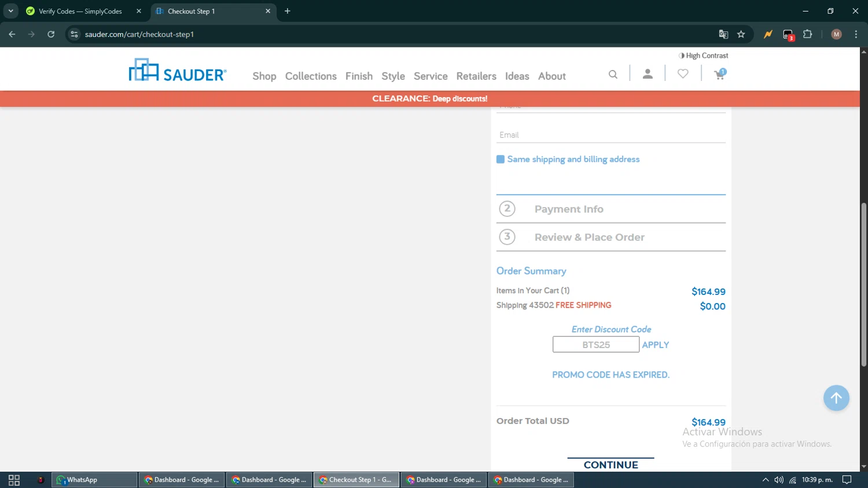Switch to Checkout Step 1 taskbar window
868x488 pixels.
pos(356,480)
